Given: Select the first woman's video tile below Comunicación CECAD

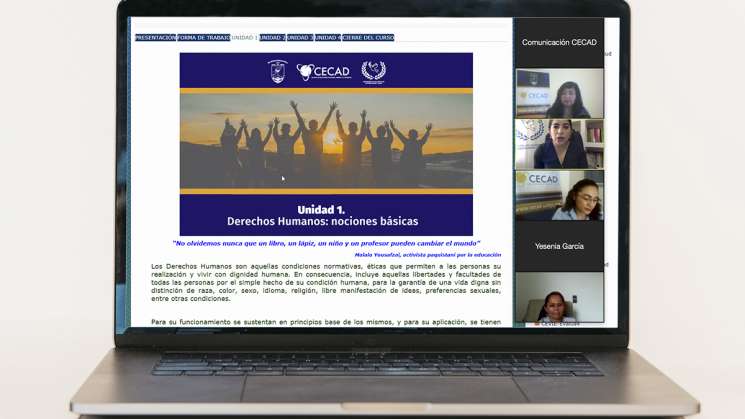Looking at the screenshot, I should [x=559, y=94].
